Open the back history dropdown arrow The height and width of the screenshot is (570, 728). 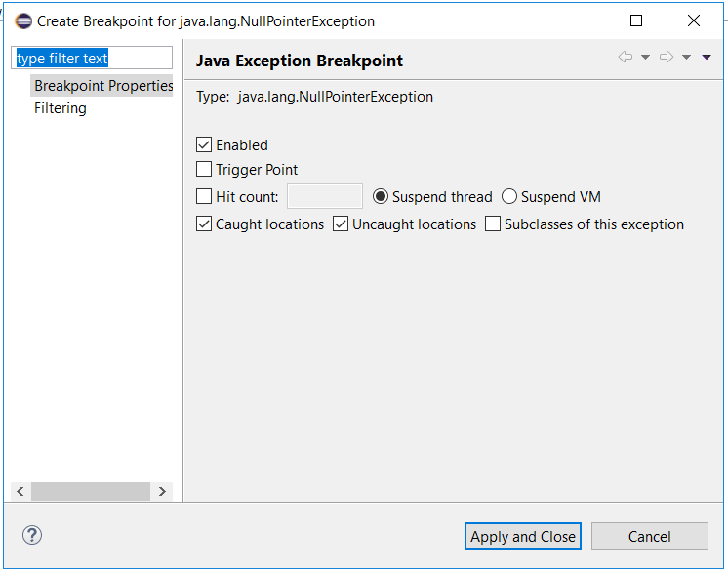coord(645,58)
